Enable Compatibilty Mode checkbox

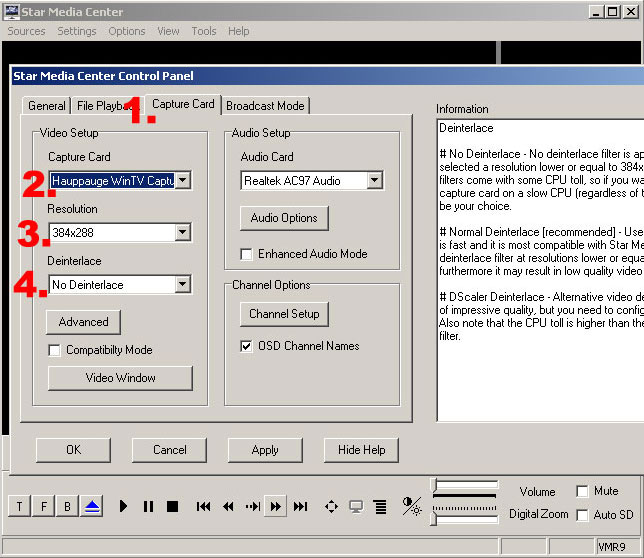click(x=54, y=350)
